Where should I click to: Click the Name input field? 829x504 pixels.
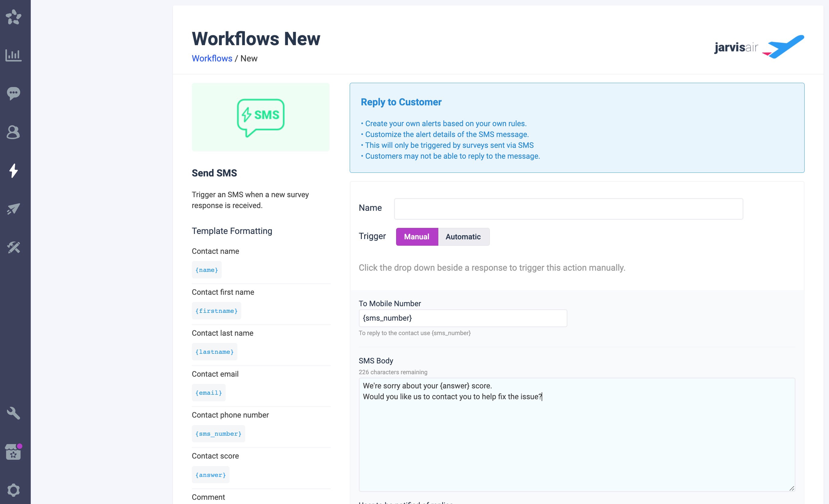(568, 209)
